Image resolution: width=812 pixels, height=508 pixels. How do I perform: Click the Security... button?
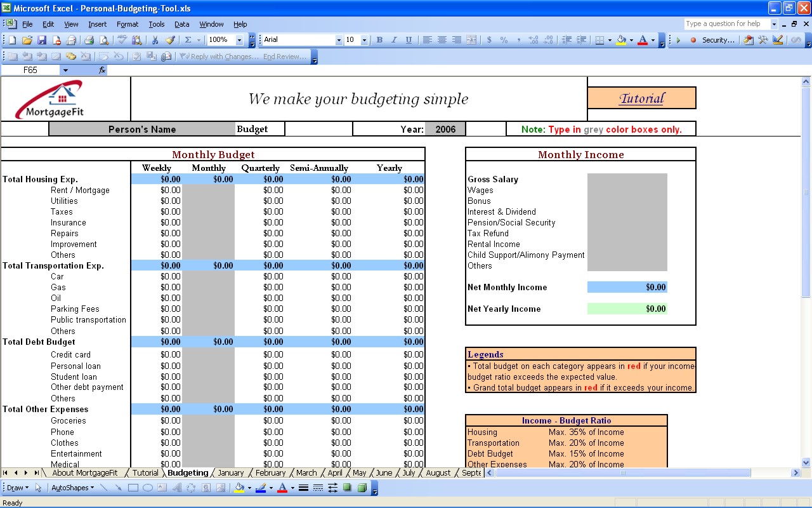718,40
